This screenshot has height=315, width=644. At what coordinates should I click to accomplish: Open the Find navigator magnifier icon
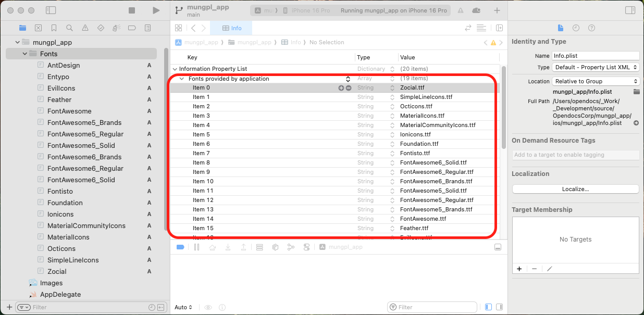[69, 28]
